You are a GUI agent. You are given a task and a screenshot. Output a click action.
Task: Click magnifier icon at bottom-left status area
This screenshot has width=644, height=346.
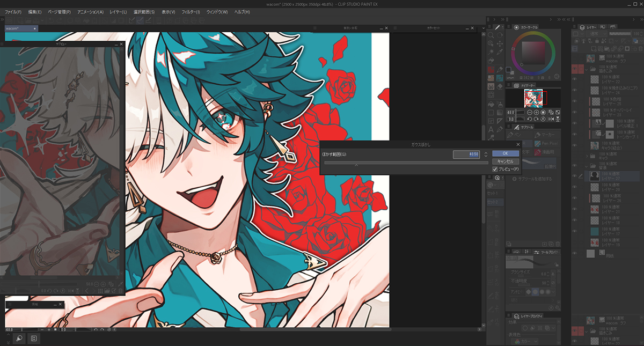click(19, 338)
